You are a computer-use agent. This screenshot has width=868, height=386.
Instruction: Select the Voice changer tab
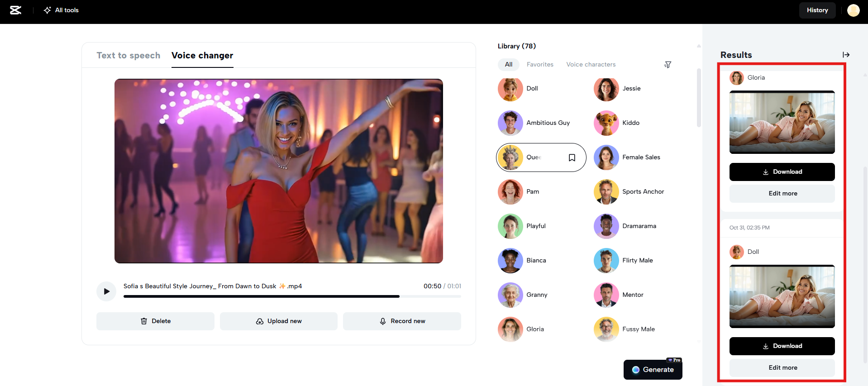pyautogui.click(x=202, y=55)
